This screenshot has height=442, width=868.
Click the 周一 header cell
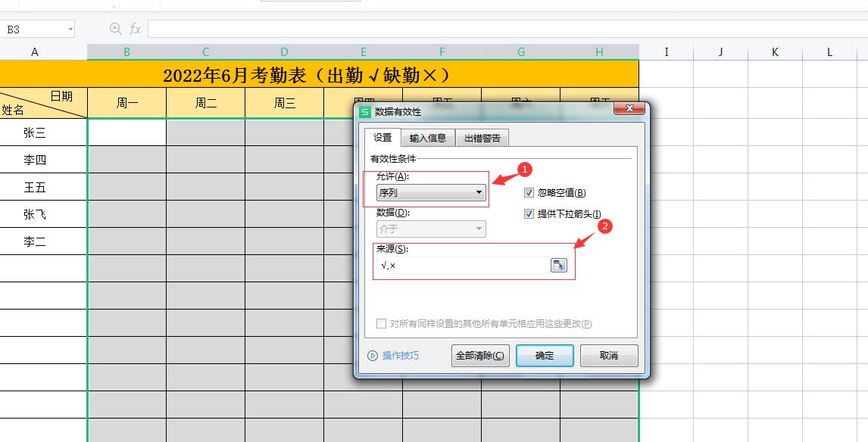click(x=126, y=103)
